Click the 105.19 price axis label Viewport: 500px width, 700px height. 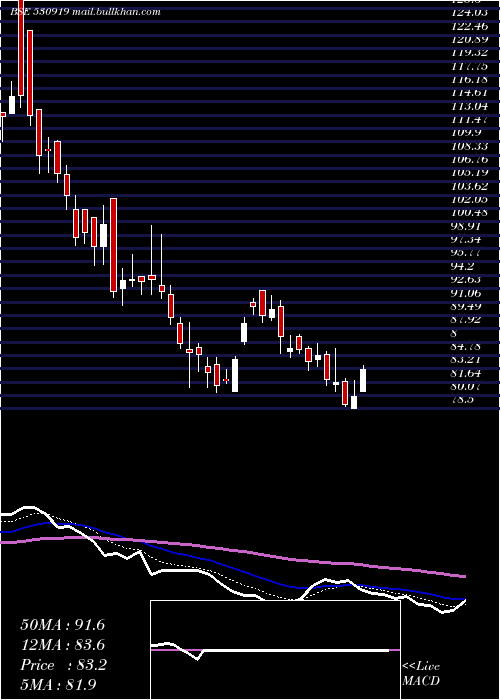tap(469, 173)
